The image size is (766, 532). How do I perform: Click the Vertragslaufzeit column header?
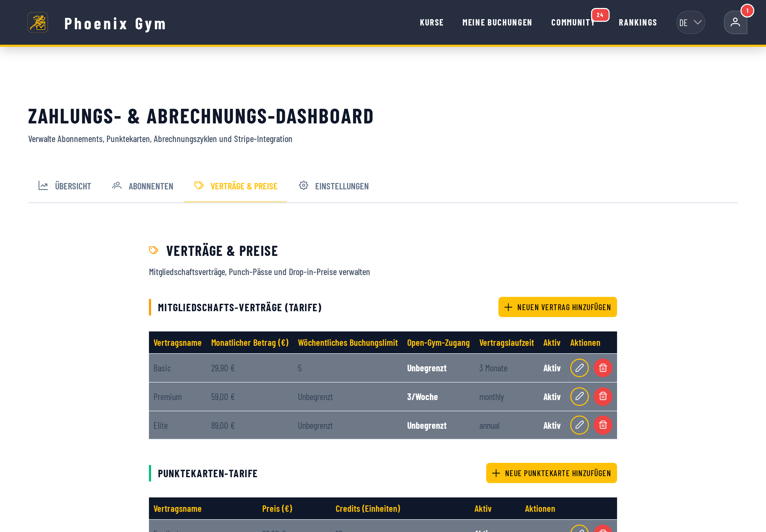click(x=506, y=343)
